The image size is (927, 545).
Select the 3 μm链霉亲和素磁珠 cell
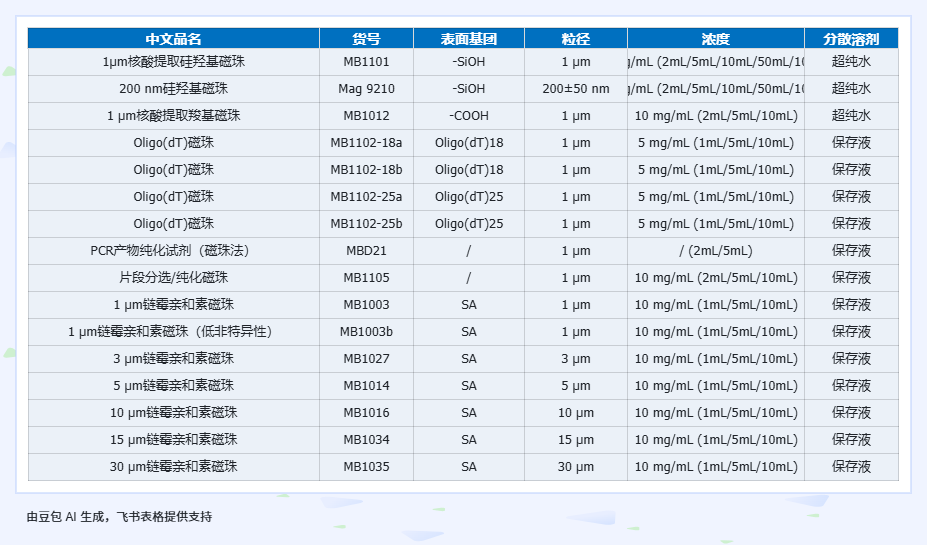[x=173, y=359]
